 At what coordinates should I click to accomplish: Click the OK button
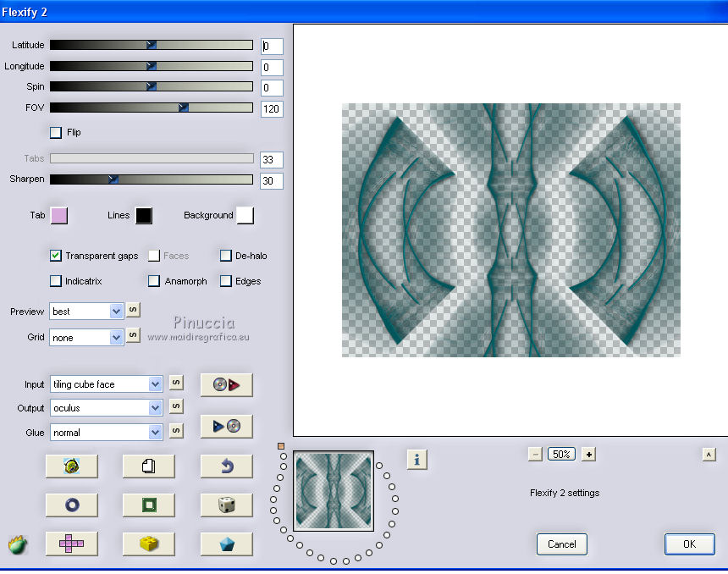coord(689,544)
